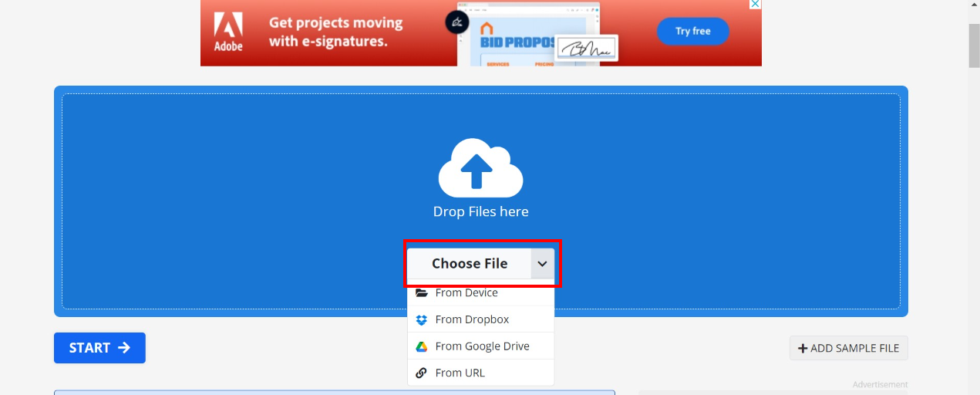The image size is (980, 395).
Task: Select From URL menu option
Action: pos(480,373)
